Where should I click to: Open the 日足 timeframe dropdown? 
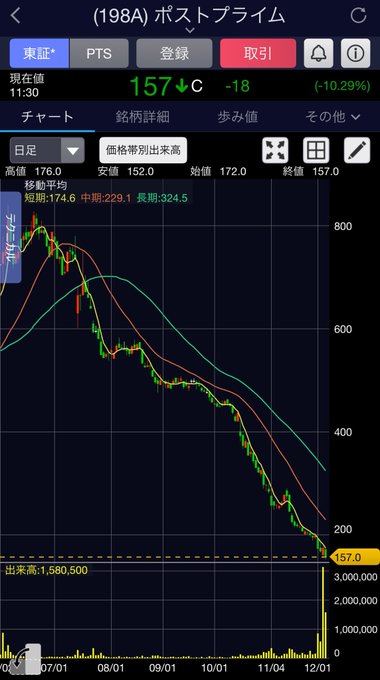[47, 150]
